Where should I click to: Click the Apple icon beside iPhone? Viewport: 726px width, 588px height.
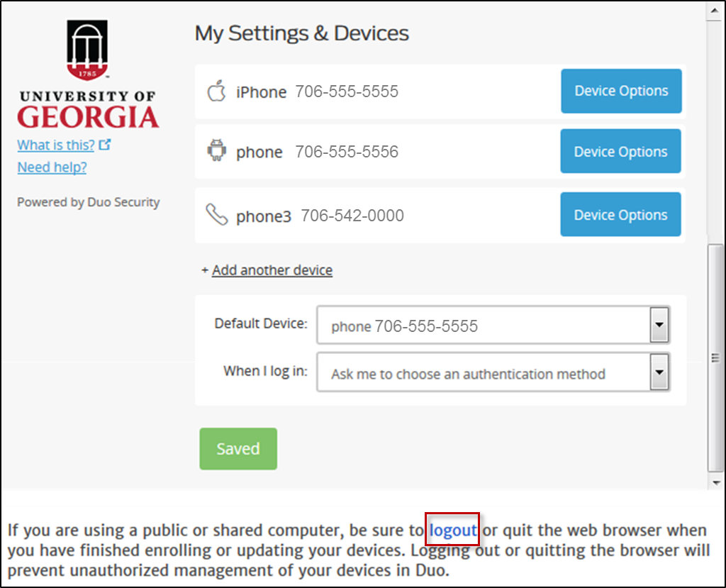(216, 91)
